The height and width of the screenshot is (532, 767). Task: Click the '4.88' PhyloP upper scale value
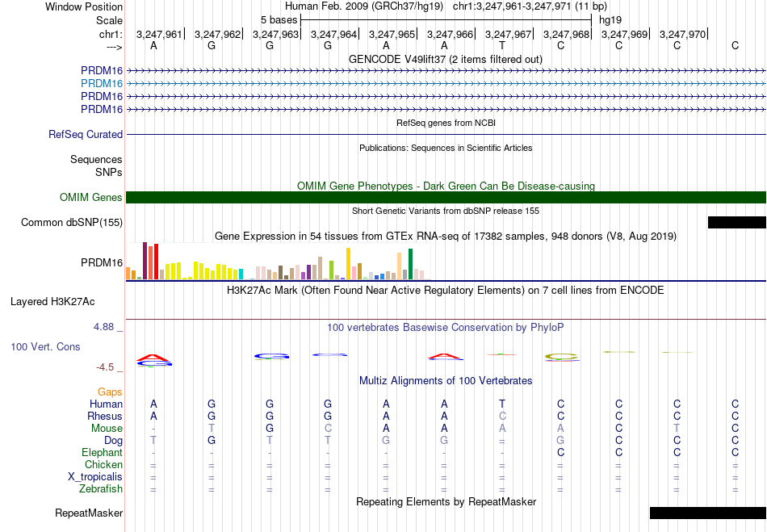tap(104, 327)
